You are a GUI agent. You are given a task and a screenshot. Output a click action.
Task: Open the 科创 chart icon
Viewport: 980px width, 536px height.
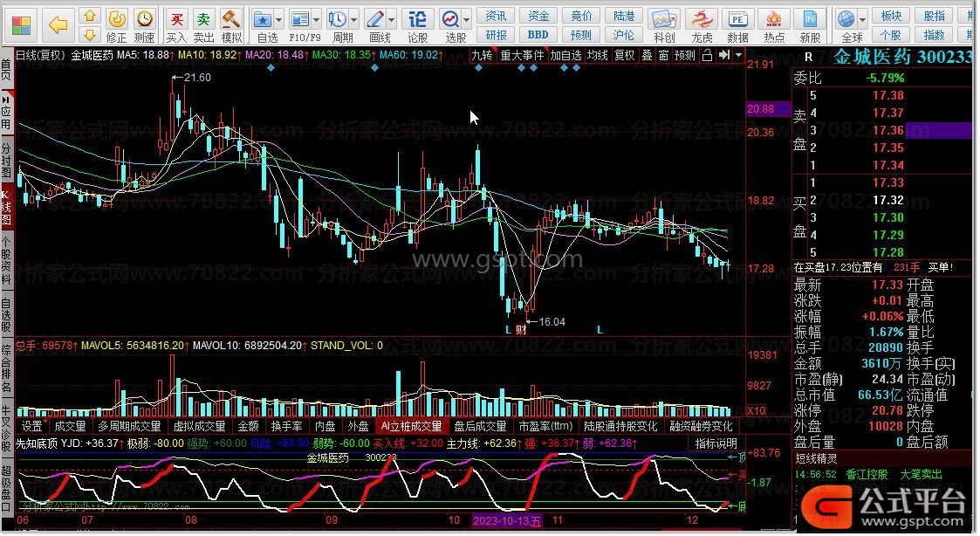pos(664,19)
